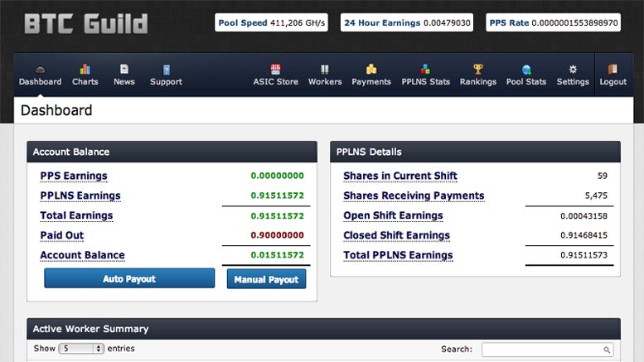The image size is (644, 362).
Task: Click the search magnifier icon
Action: tap(607, 350)
